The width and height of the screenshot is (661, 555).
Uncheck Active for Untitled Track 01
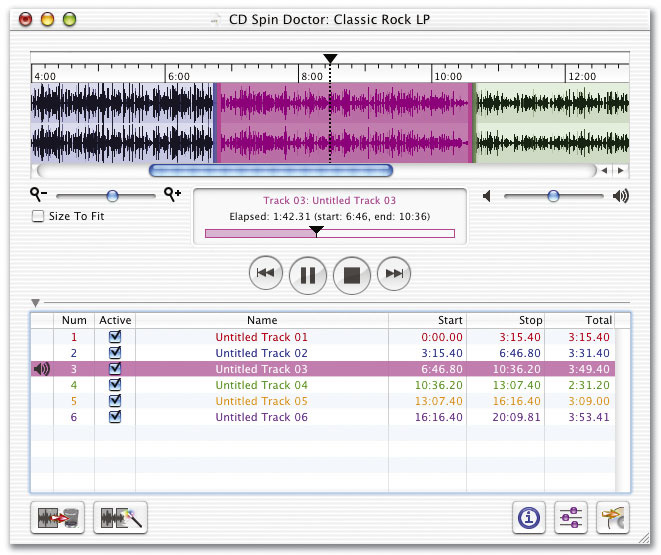[x=115, y=336]
